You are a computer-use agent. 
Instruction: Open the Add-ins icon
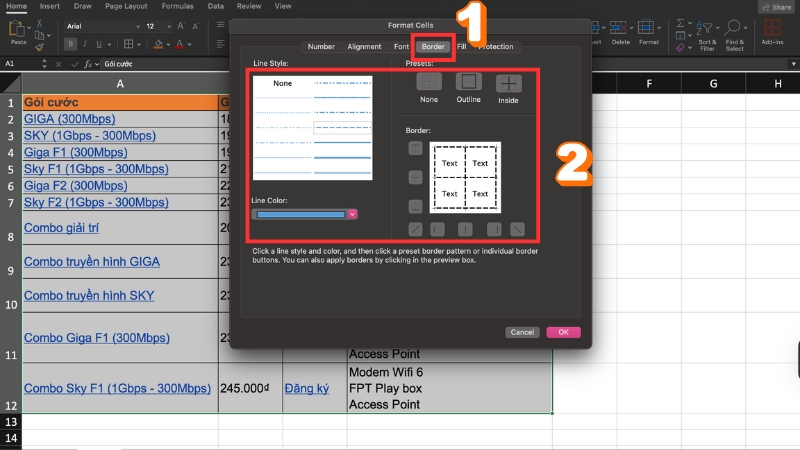click(772, 26)
